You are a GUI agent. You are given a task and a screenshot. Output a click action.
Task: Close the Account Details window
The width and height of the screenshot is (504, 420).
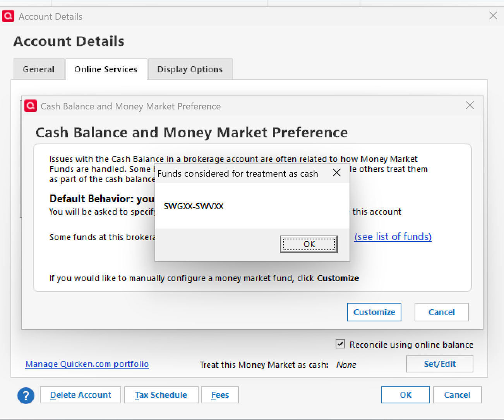point(493,15)
